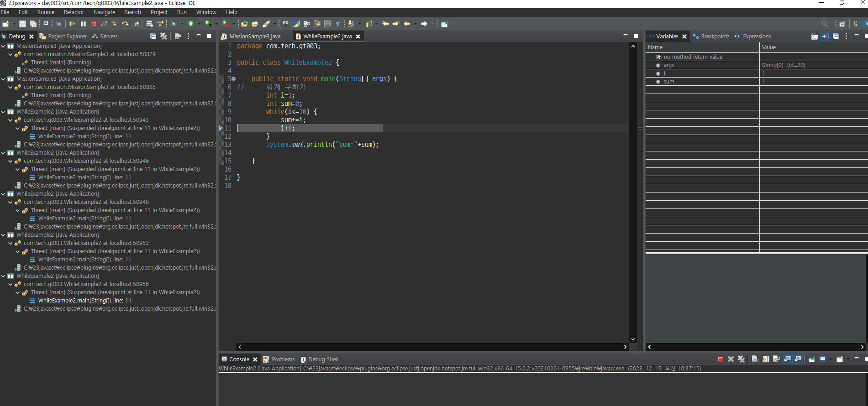The width and height of the screenshot is (868, 406).
Task: Open the Run menu
Action: [182, 12]
